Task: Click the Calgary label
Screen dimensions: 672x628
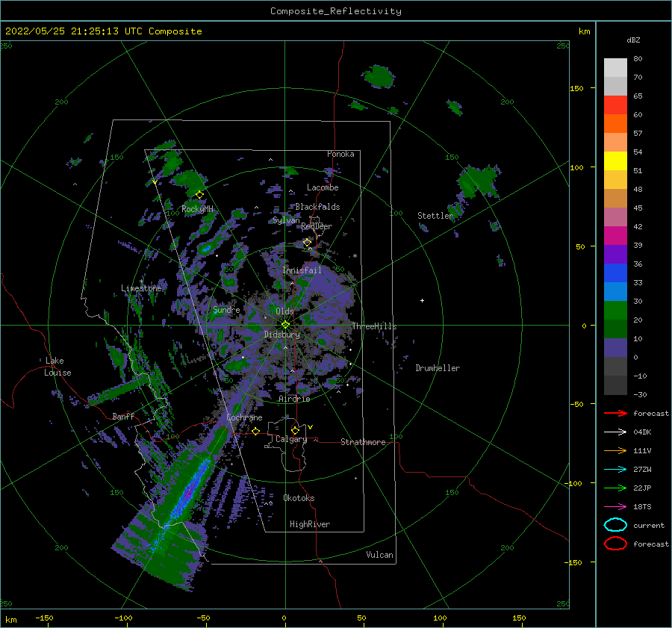Action: pyautogui.click(x=291, y=439)
